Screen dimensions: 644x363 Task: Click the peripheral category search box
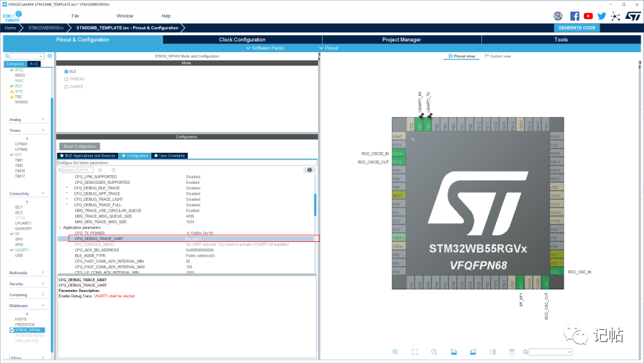coord(27,56)
